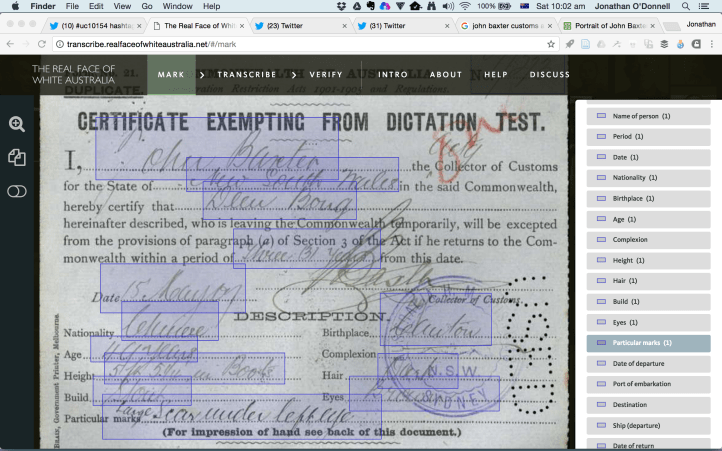Select the Birthplace mark field

point(648,199)
